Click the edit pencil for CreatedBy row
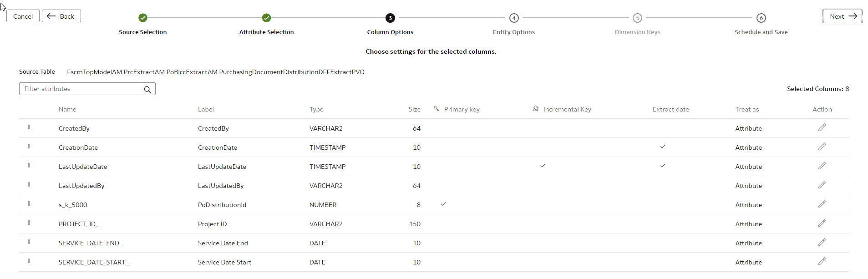The image size is (868, 279). point(822,128)
